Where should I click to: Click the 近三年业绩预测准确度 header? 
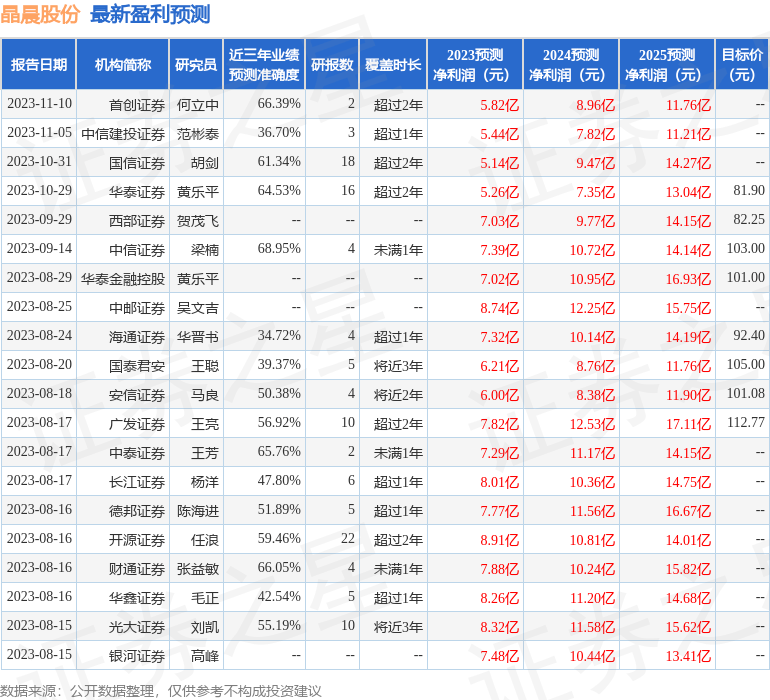264,64
